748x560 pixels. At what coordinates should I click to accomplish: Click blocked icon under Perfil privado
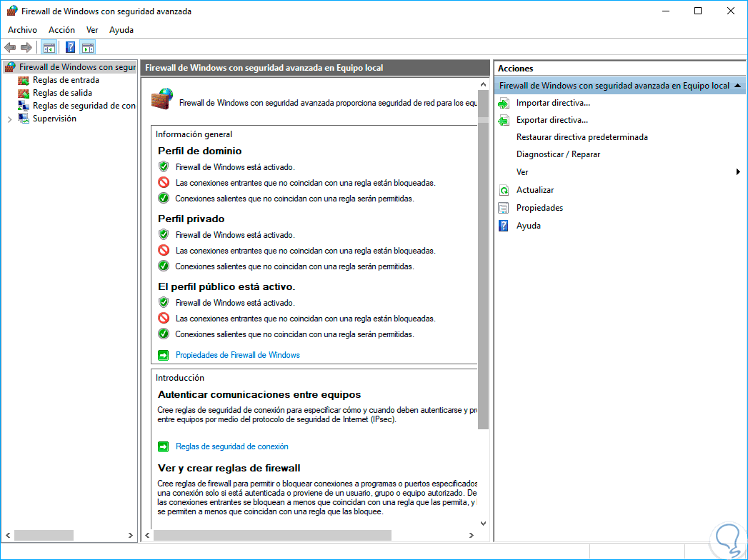(164, 251)
